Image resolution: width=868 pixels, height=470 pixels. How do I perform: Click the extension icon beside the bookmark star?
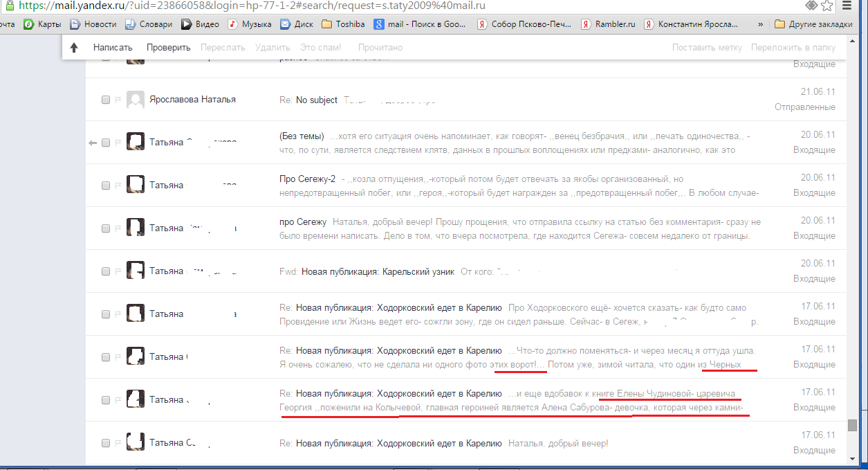pos(811,6)
